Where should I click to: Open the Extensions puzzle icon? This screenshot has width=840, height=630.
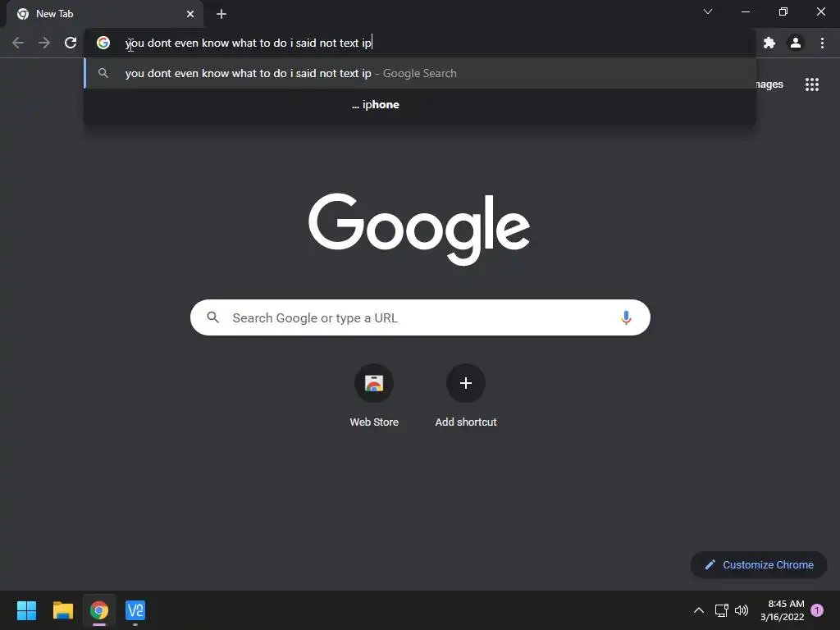pos(769,43)
